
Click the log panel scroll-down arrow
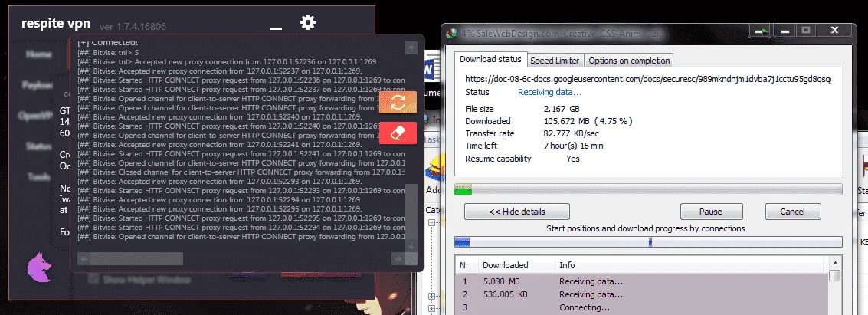click(411, 245)
